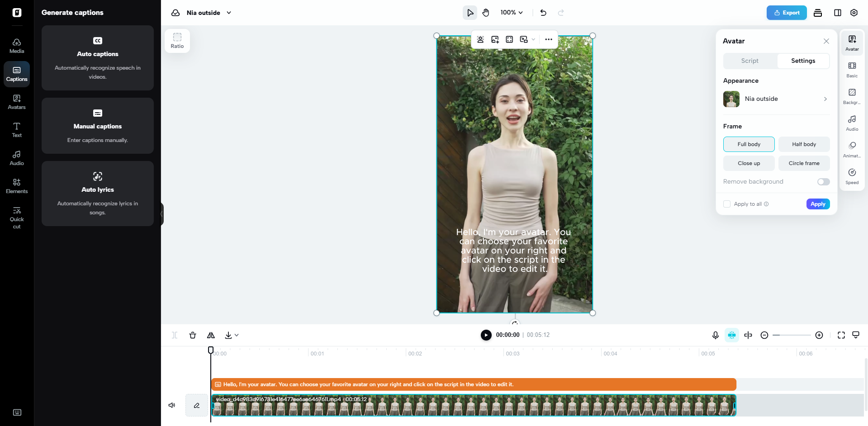The image size is (868, 426).
Task: Start a voiceover with the microphone icon
Action: 715,335
